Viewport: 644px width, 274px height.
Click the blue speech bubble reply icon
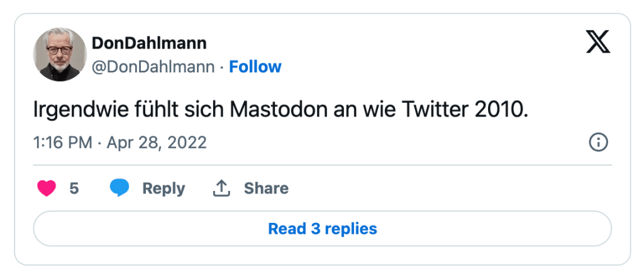(119, 188)
